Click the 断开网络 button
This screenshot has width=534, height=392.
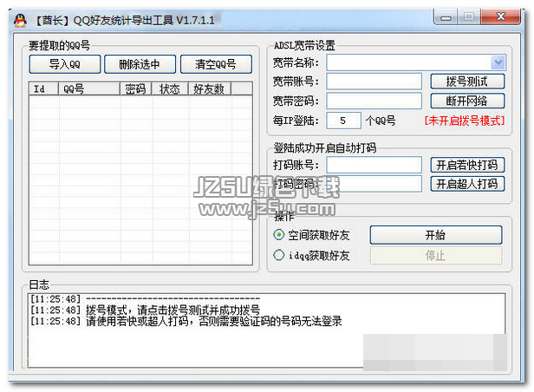tap(467, 101)
